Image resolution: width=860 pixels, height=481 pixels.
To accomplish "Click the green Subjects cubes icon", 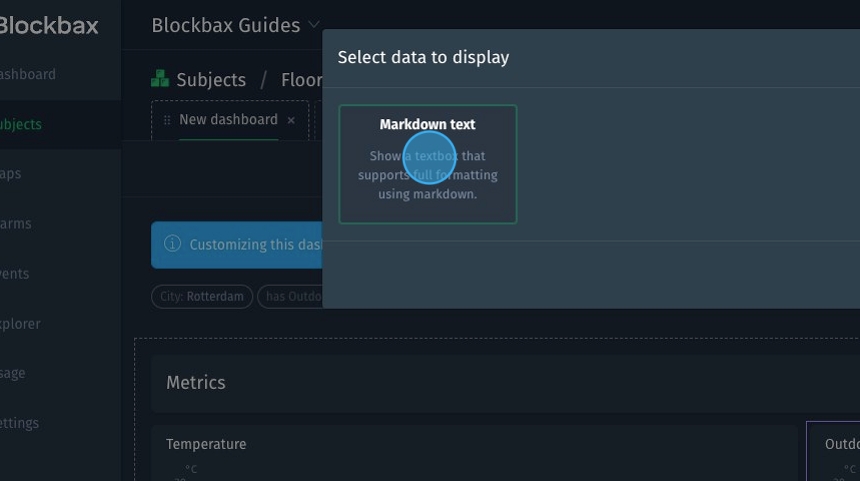I will pyautogui.click(x=160, y=79).
